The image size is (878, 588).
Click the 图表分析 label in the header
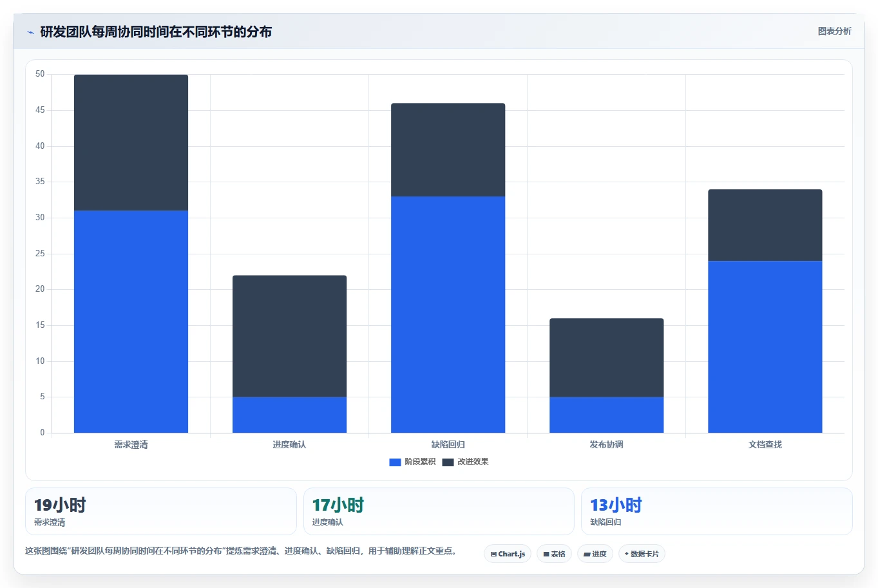[x=834, y=31]
